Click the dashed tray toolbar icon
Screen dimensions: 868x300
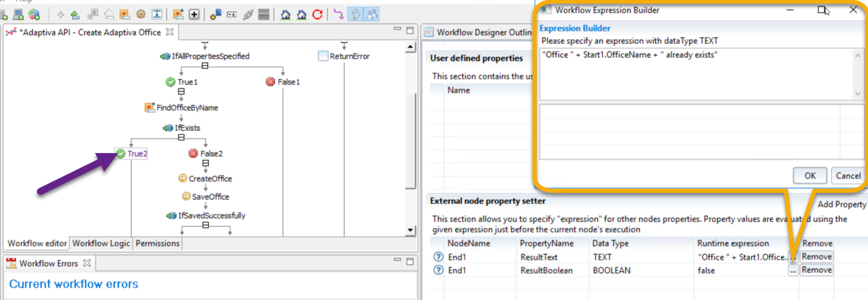tap(109, 14)
